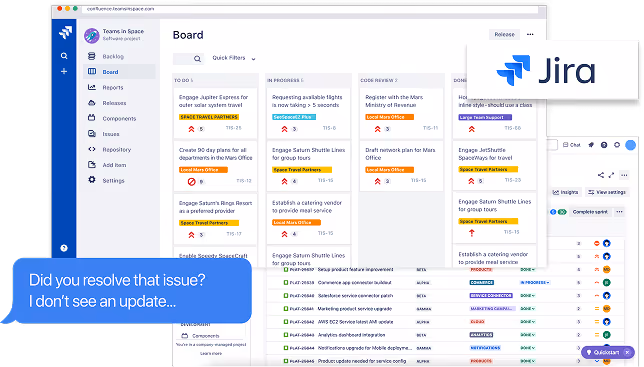
Task: Open View settings in back window
Action: pyautogui.click(x=607, y=192)
